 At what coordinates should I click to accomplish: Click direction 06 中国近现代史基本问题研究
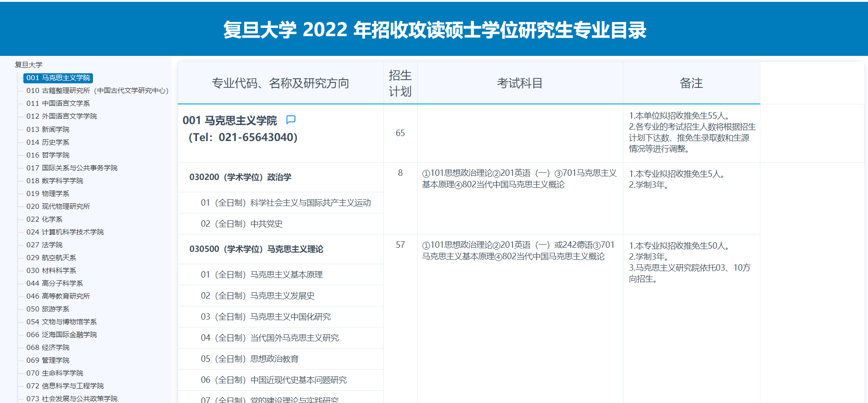pyautogui.click(x=280, y=380)
